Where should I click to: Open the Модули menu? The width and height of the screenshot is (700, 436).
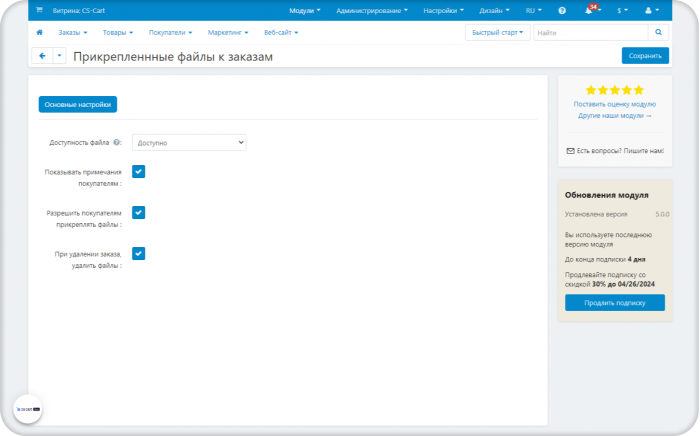(304, 10)
